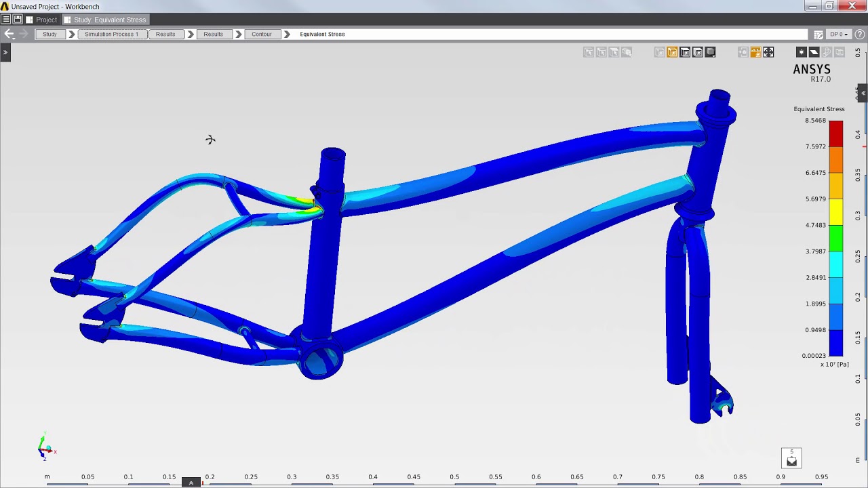Screen dimensions: 868x488
Task: Click the second greyed selection-filter icon
Action: 601,52
